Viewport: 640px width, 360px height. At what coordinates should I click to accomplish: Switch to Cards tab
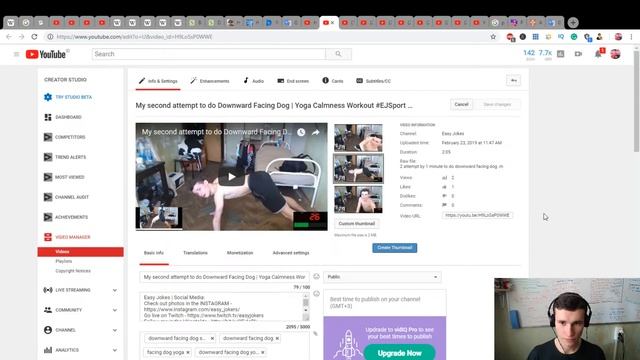333,81
